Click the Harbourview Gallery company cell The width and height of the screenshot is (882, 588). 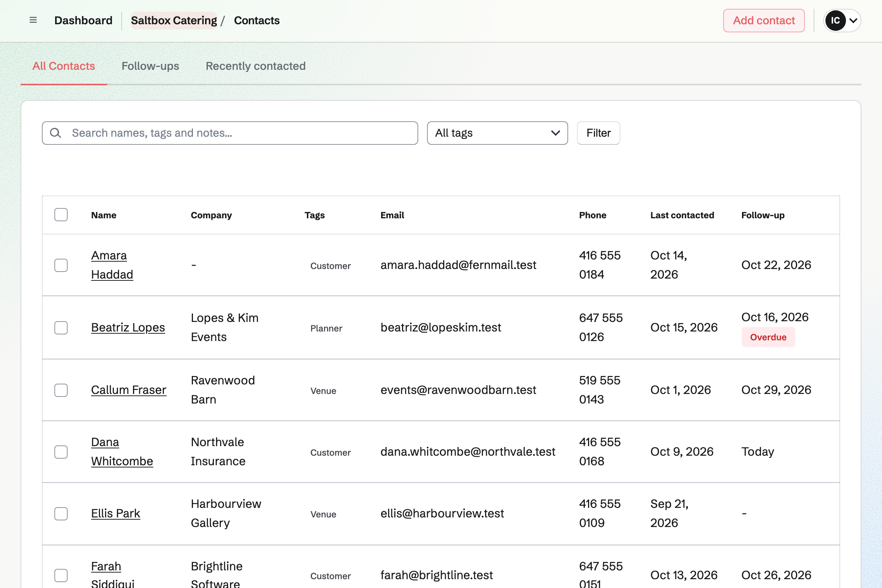click(226, 513)
